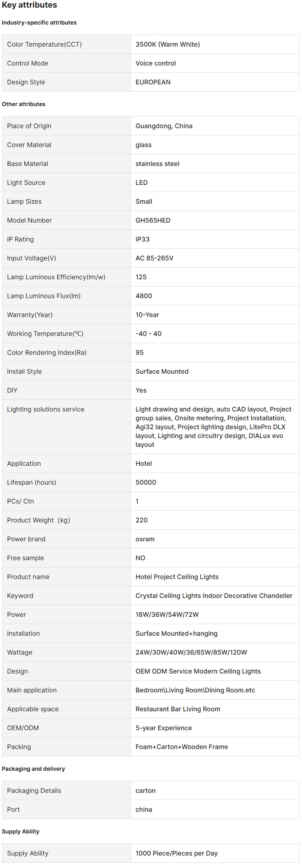This screenshot has width=302, height=868.
Task: Click the Industry-specific attributes subheading
Action: (x=39, y=23)
